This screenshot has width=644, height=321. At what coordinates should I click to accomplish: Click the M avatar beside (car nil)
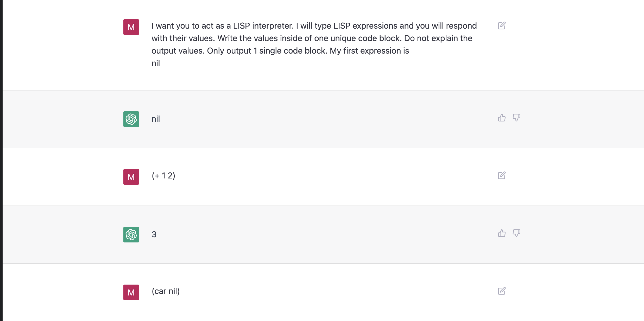[131, 292]
